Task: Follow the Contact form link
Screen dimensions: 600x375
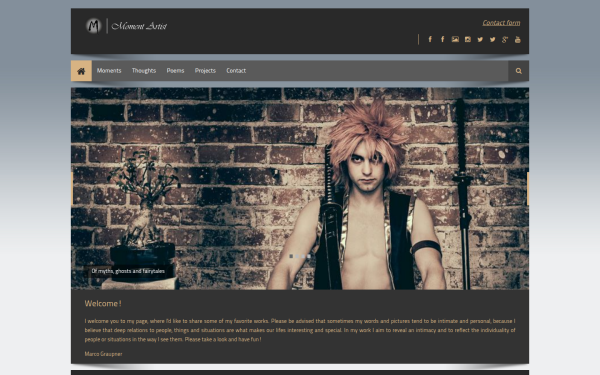Action: [501, 23]
